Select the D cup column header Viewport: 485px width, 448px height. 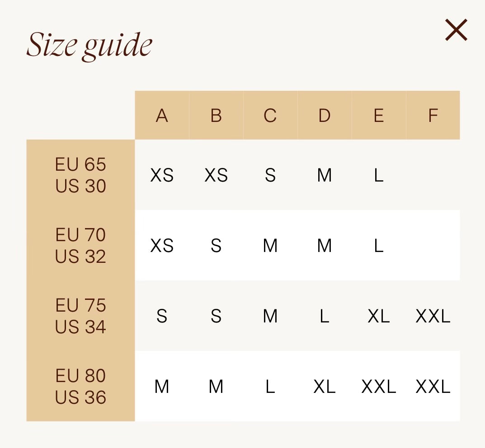pyautogui.click(x=325, y=115)
